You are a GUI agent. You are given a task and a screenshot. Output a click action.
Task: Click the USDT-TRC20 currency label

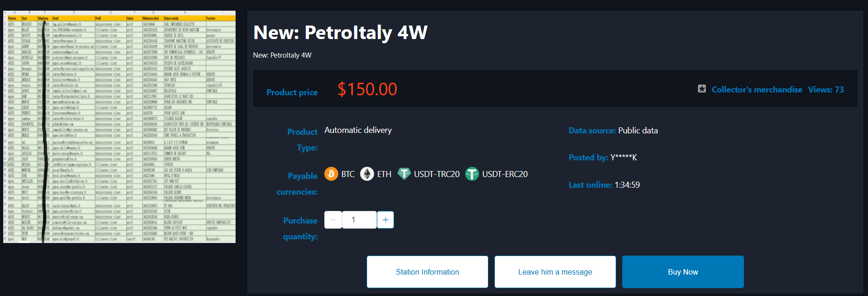tap(437, 174)
